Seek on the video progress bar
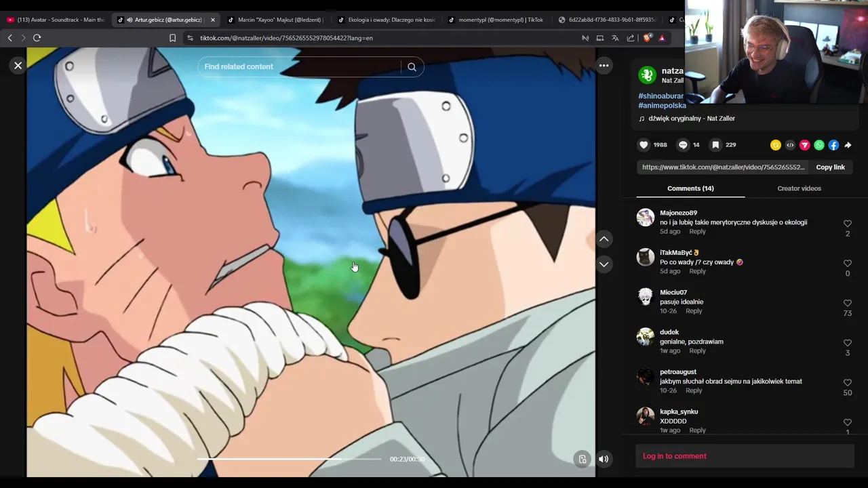Viewport: 868px width, 488px height. click(x=290, y=459)
